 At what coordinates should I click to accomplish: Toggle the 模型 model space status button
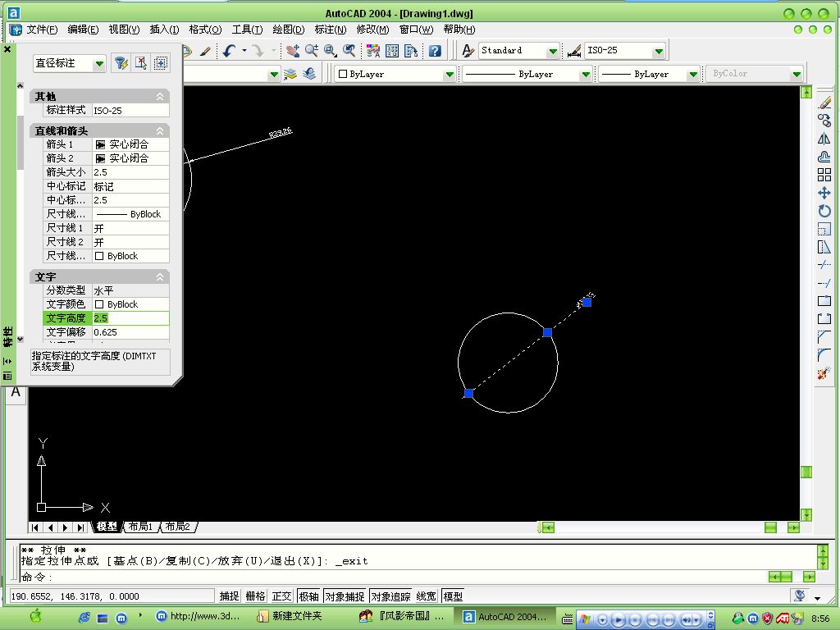453,596
